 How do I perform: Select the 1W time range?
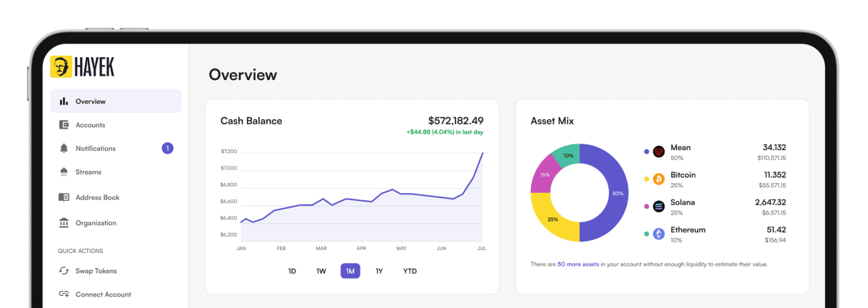321,272
